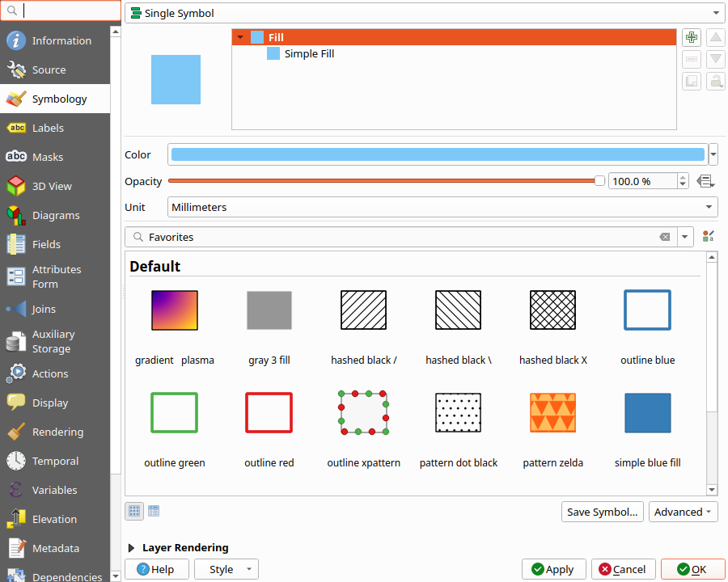
Task: Click the Diagrams sidebar icon
Action: tap(16, 215)
